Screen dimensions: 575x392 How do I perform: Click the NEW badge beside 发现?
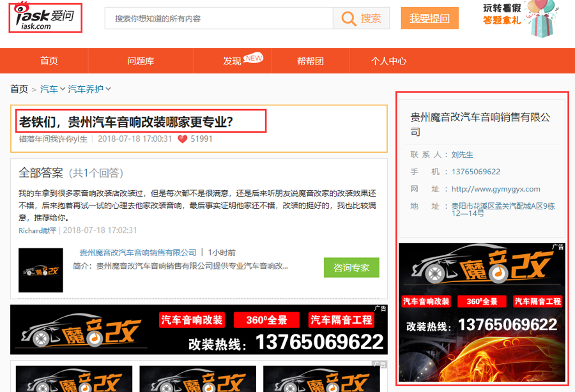(x=254, y=58)
